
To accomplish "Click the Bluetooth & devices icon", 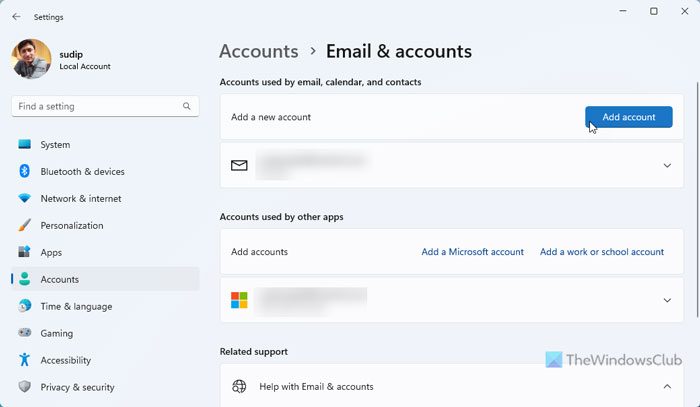I will pyautogui.click(x=25, y=172).
